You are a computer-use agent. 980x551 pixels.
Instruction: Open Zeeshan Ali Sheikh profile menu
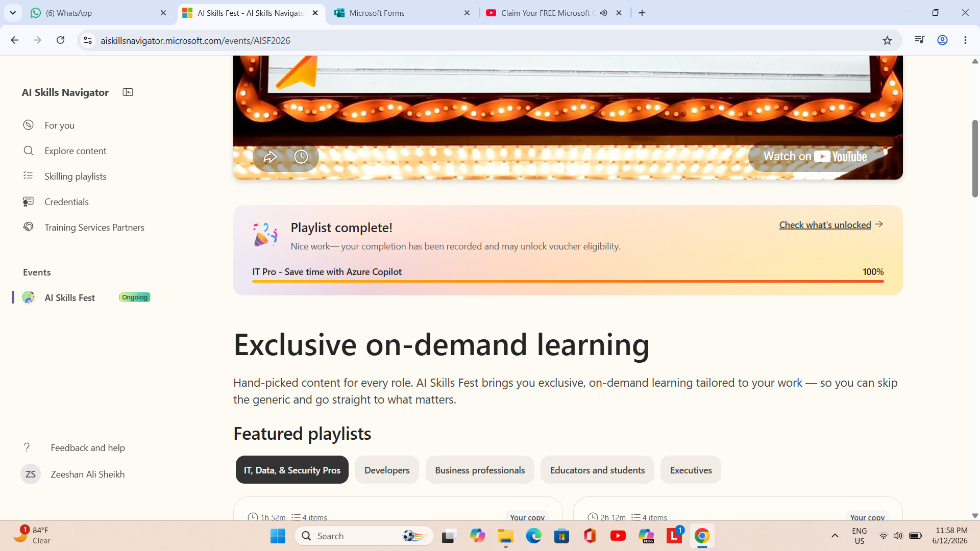click(87, 474)
